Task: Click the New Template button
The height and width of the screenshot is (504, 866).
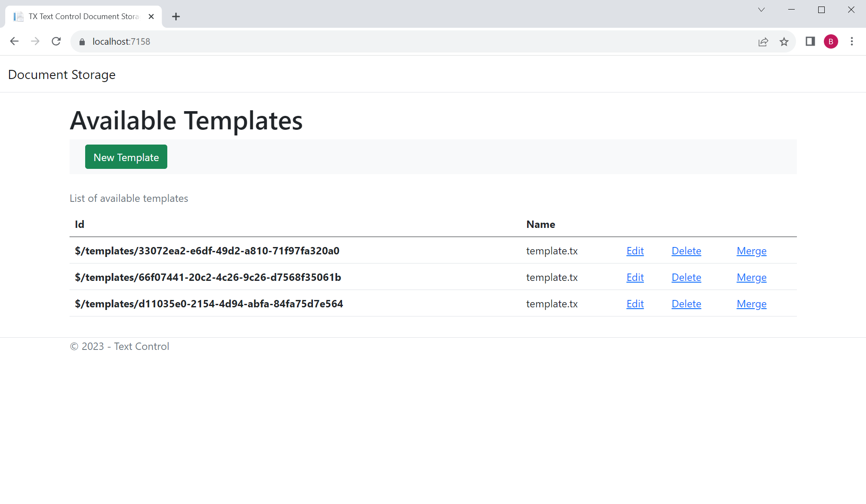Action: (126, 157)
